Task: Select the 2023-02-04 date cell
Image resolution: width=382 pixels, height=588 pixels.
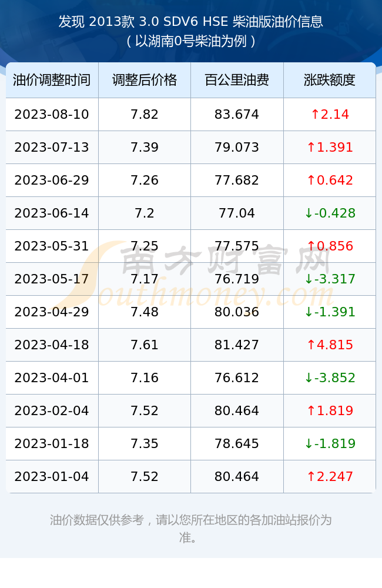Action: click(52, 410)
